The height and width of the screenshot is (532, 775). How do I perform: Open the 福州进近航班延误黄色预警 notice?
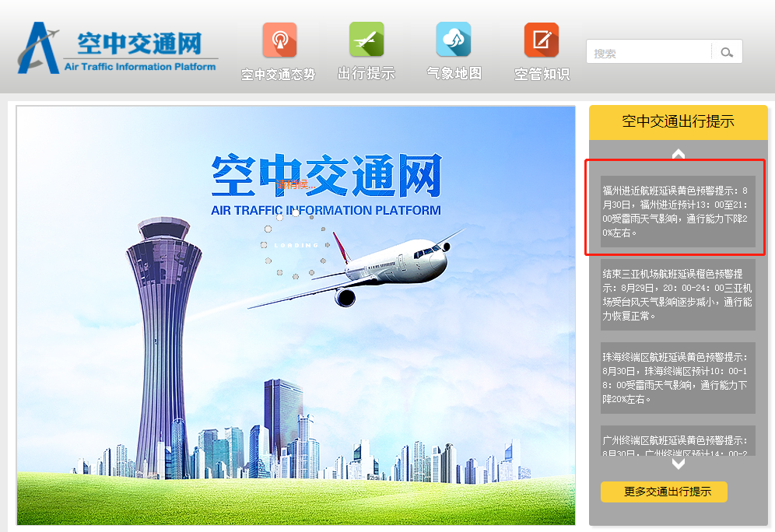click(x=678, y=212)
